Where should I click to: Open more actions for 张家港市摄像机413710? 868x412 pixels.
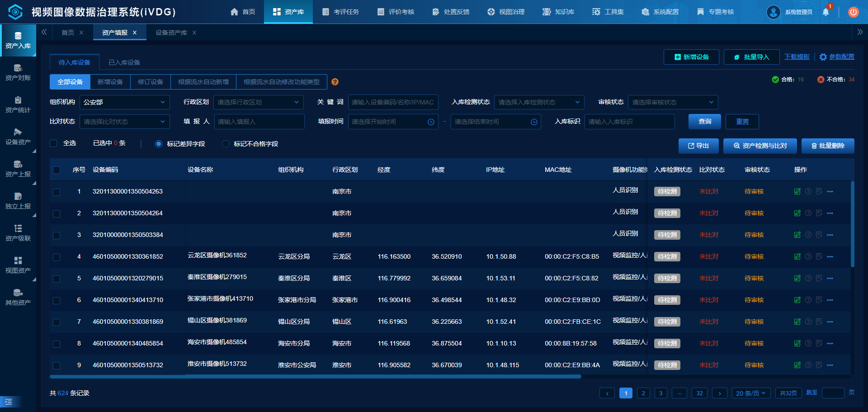(830, 300)
